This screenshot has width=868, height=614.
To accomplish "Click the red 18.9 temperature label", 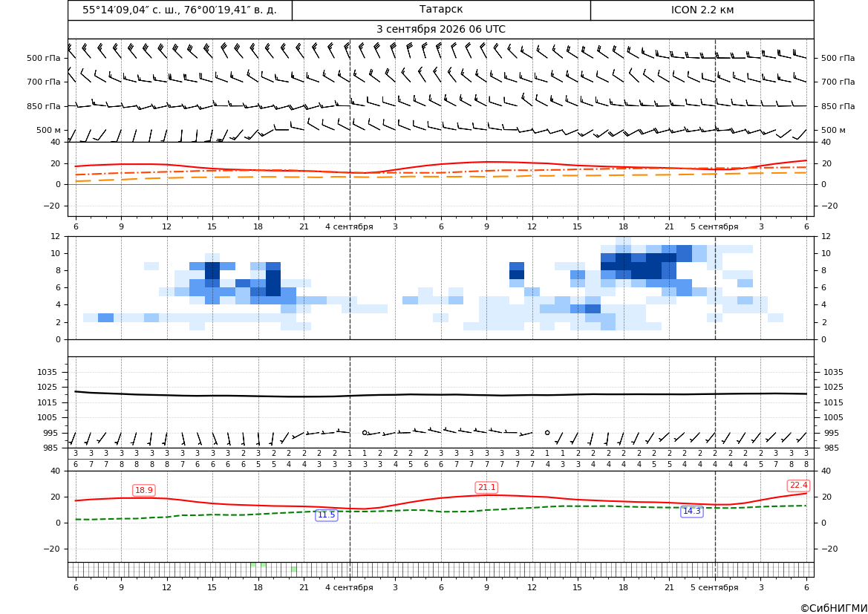I will [144, 491].
